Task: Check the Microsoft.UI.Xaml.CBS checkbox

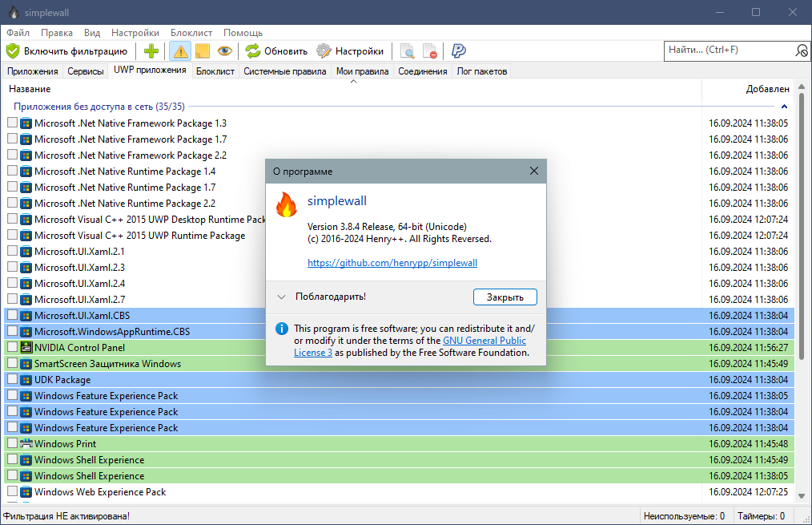Action: coord(13,315)
